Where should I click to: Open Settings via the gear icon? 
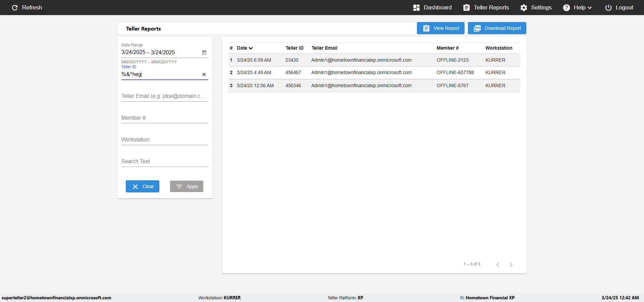click(x=524, y=7)
